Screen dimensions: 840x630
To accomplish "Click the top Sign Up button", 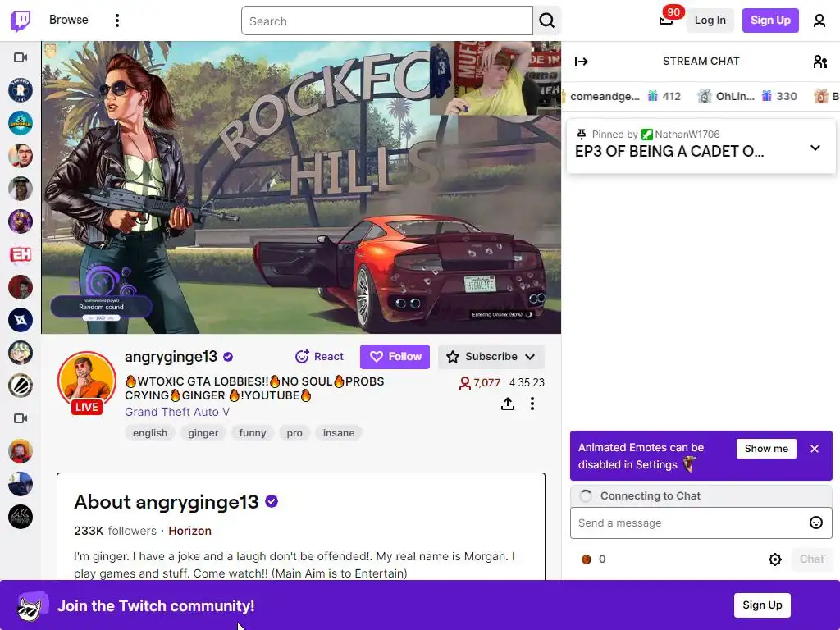I will [x=769, y=21].
